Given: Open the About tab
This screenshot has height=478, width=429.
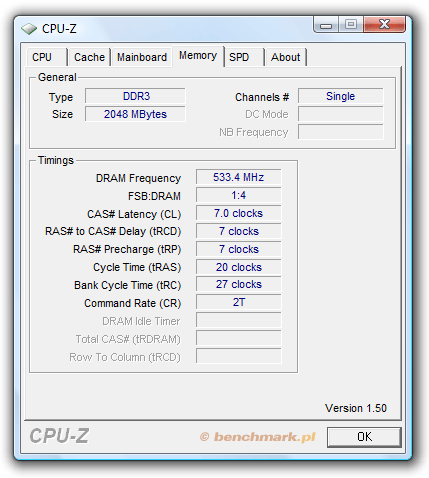Looking at the screenshot, I should tap(286, 57).
